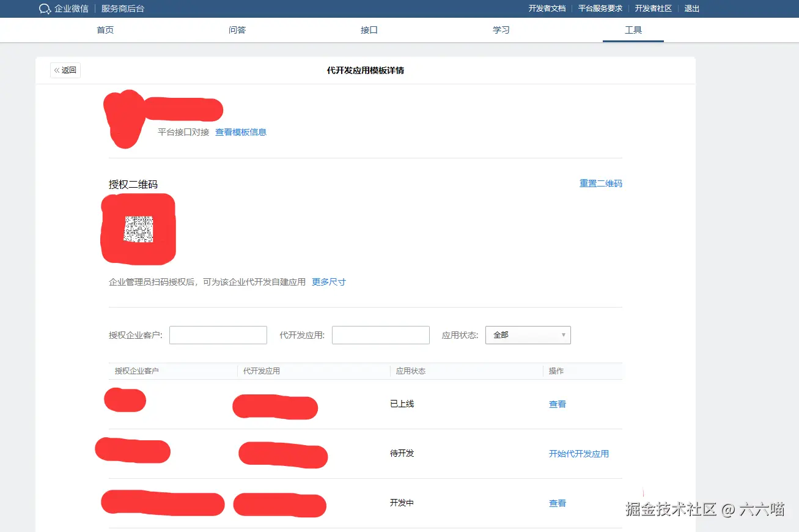Focus the 授权企业客户 input field
Image resolution: width=799 pixels, height=532 pixels.
tap(218, 335)
